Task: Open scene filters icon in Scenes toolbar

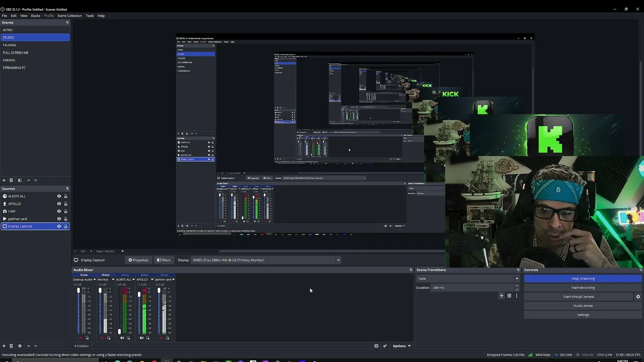Action: (20, 180)
